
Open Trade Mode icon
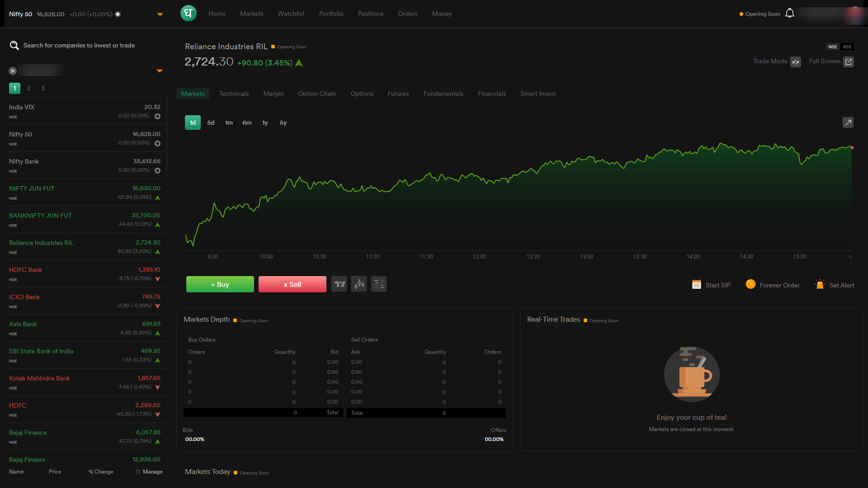(796, 62)
